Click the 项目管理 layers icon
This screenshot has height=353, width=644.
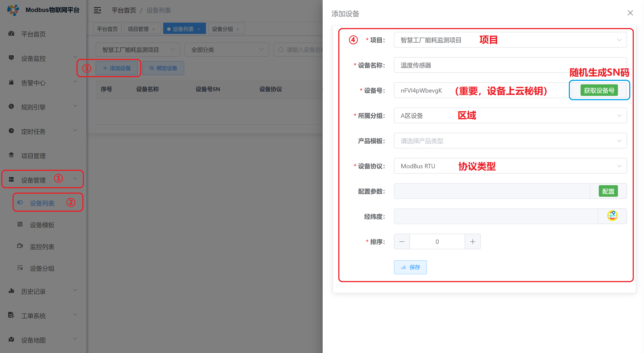(11, 155)
